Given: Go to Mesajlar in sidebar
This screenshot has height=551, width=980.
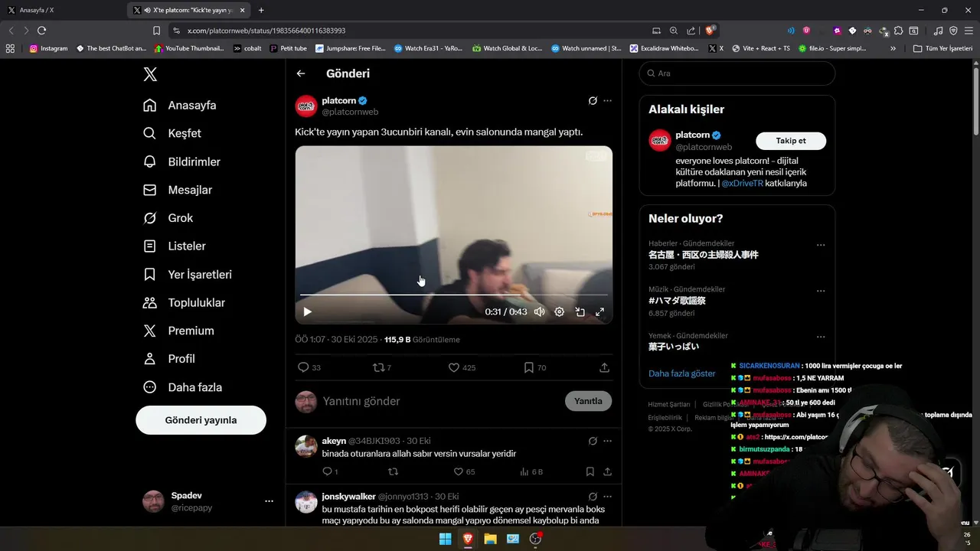Looking at the screenshot, I should (x=178, y=190).
